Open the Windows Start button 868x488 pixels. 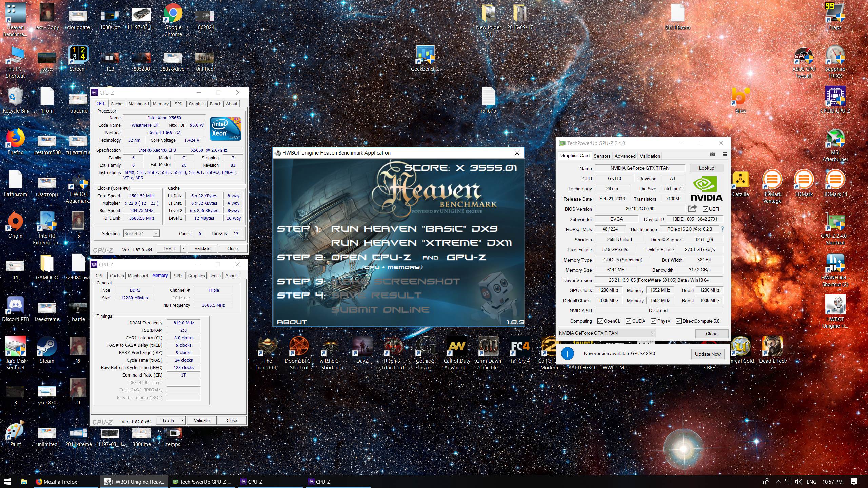(x=7, y=482)
